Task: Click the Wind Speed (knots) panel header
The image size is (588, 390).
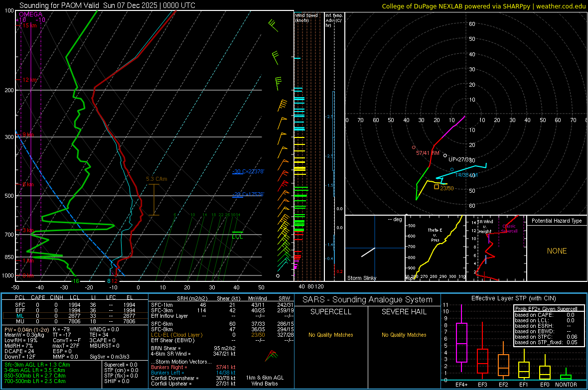Action: pos(306,17)
